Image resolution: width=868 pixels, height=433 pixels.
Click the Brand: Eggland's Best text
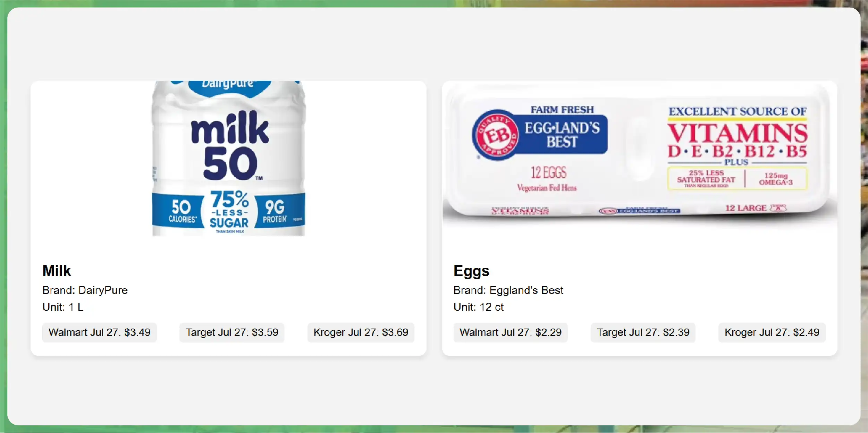click(508, 290)
